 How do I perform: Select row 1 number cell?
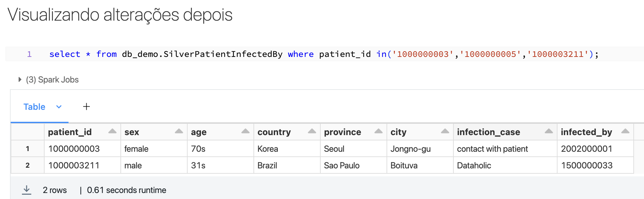point(28,149)
